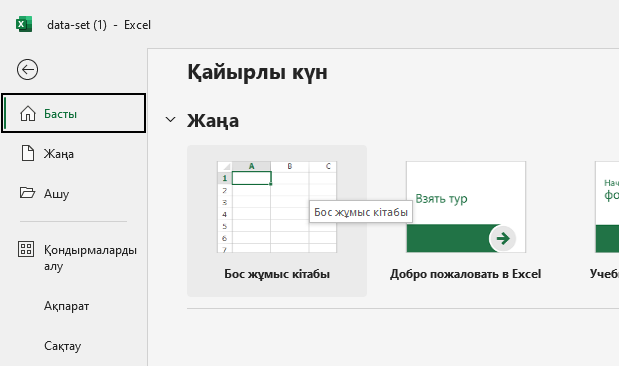Click the Добро пожаловать в Excel caption
Screen dimensions: 619x366
[465, 274]
